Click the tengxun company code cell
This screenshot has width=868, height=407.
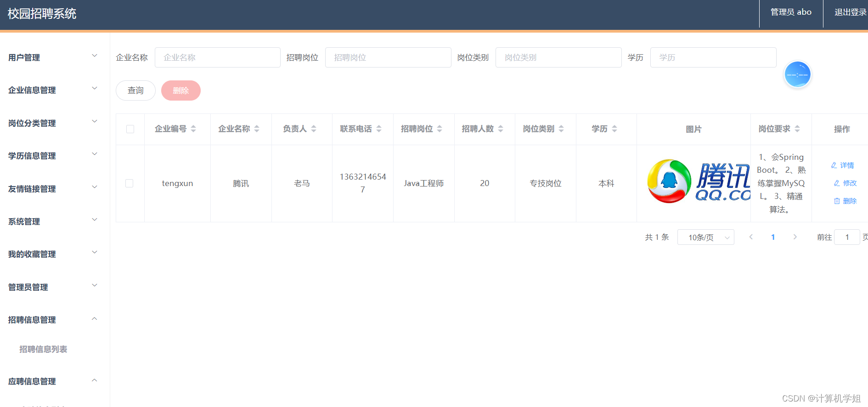tap(177, 183)
